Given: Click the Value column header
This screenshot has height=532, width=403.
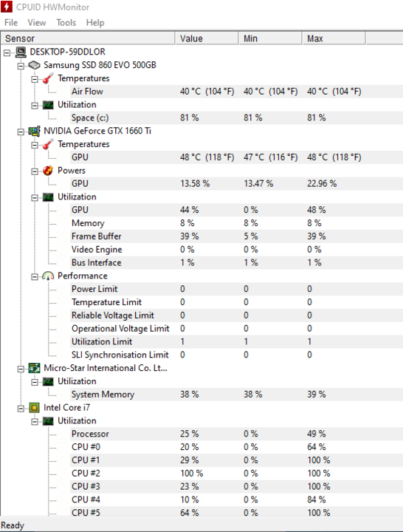Looking at the screenshot, I should 207,38.
